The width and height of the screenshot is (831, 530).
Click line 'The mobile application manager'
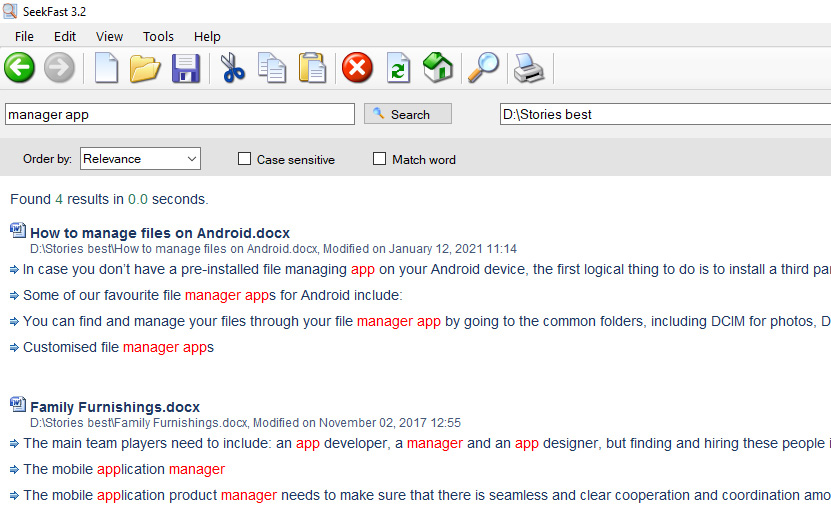point(124,469)
